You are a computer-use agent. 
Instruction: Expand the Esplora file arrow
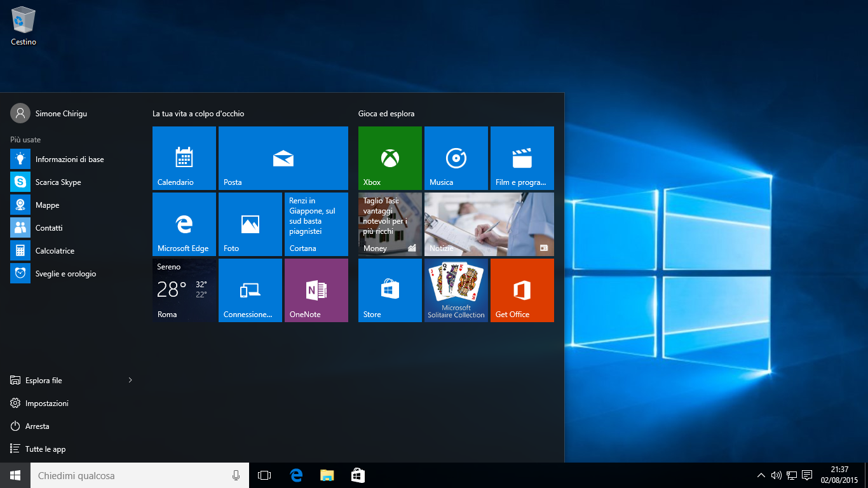click(x=130, y=380)
